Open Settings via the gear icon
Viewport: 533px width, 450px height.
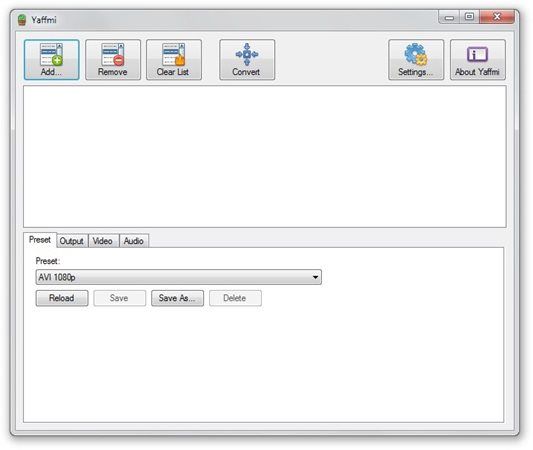point(416,54)
